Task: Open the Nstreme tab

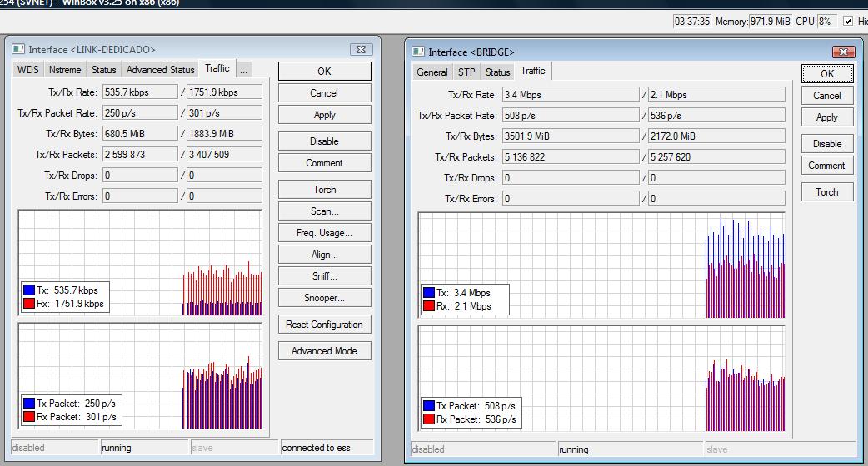Action: [x=65, y=70]
